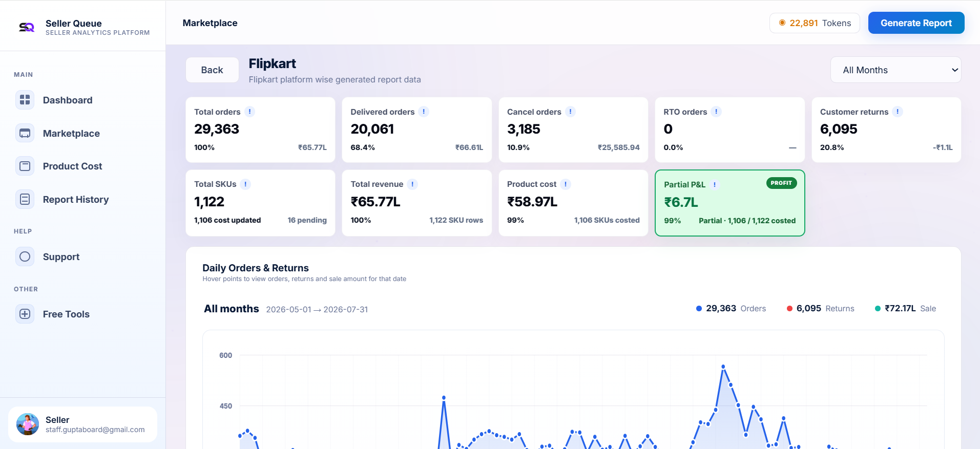The width and height of the screenshot is (980, 449).
Task: Click the "1,106 cost updated" text
Action: point(227,220)
